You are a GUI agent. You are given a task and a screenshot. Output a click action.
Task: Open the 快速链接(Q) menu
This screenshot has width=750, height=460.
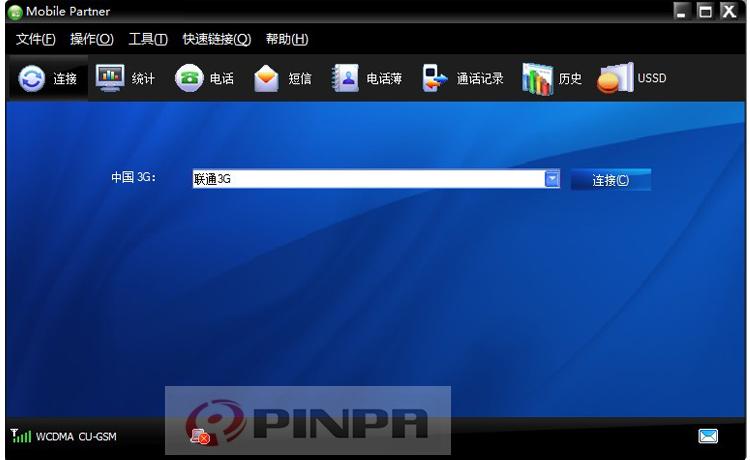pyautogui.click(x=217, y=39)
